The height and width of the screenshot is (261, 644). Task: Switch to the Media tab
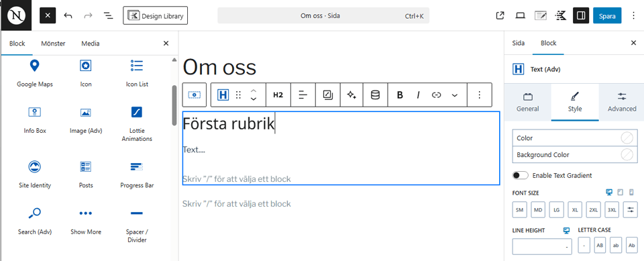tap(91, 43)
